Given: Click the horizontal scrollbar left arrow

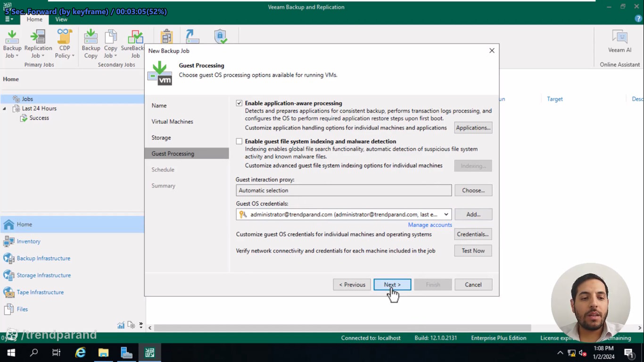Looking at the screenshot, I should (150, 328).
